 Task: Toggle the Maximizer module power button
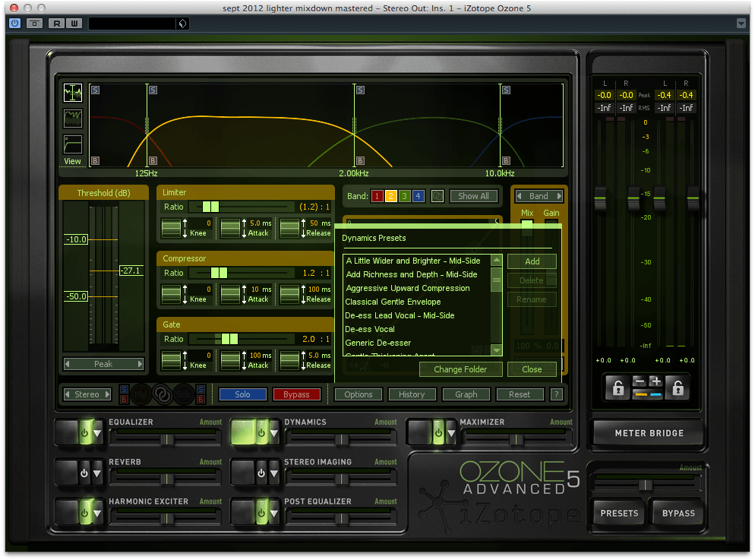click(x=438, y=433)
